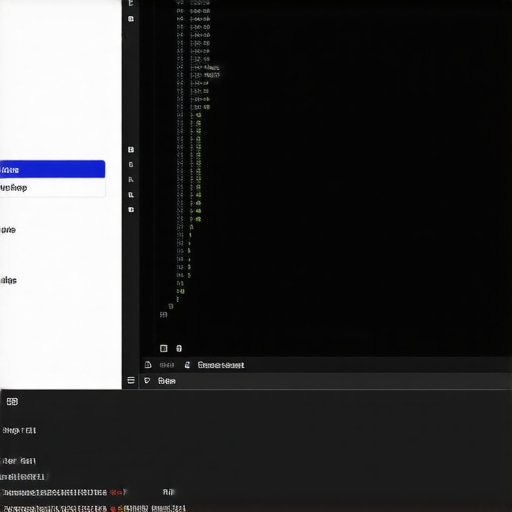Viewport: 512px width, 512px height.
Task: Open the three-line hamburger menu icon
Action: pyautogui.click(x=131, y=380)
